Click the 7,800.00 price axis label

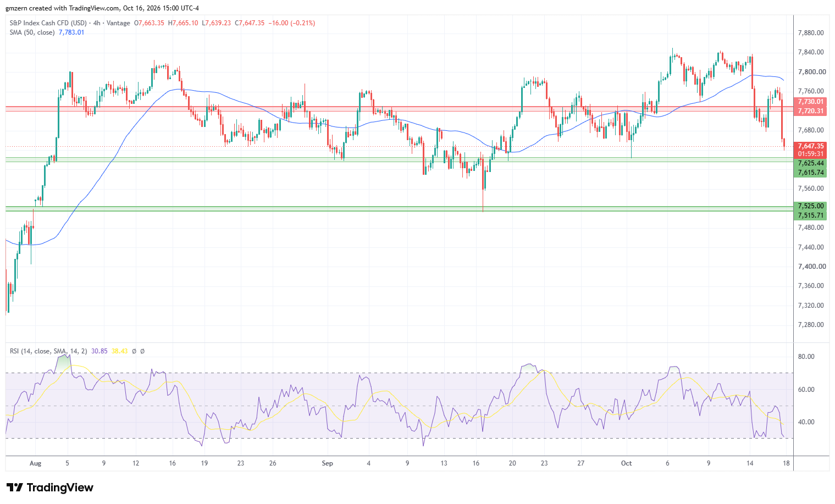pos(811,72)
